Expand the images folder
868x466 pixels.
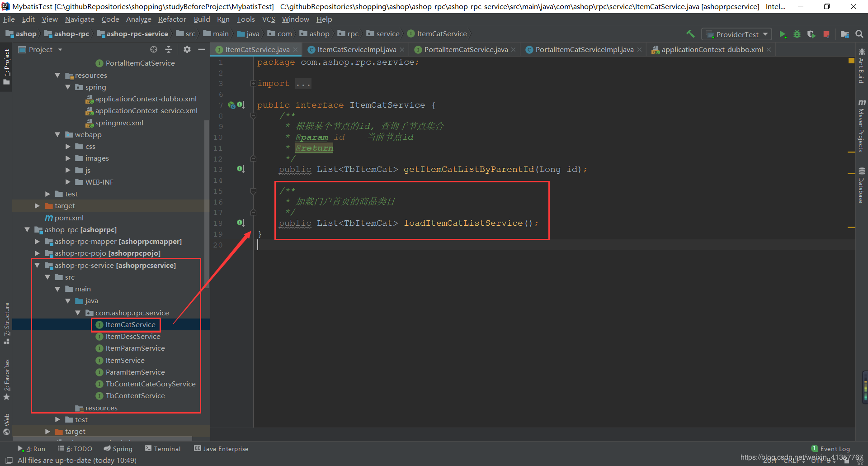tap(68, 158)
